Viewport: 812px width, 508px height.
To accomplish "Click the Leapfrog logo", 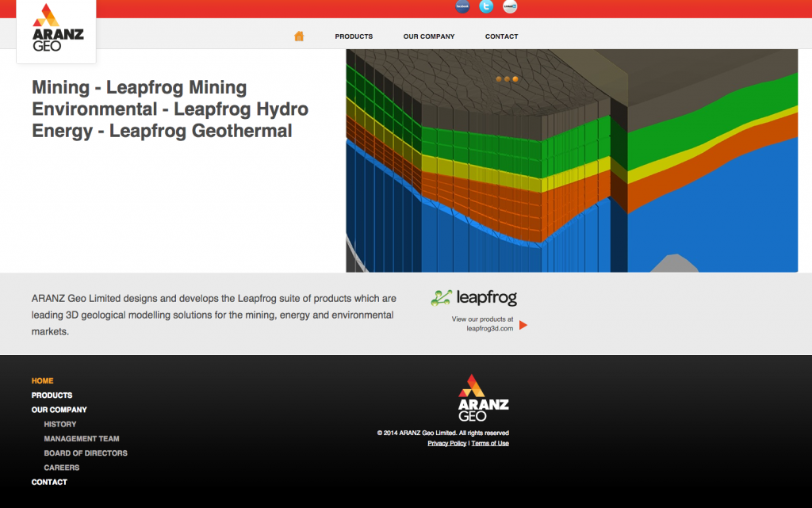I will (474, 298).
